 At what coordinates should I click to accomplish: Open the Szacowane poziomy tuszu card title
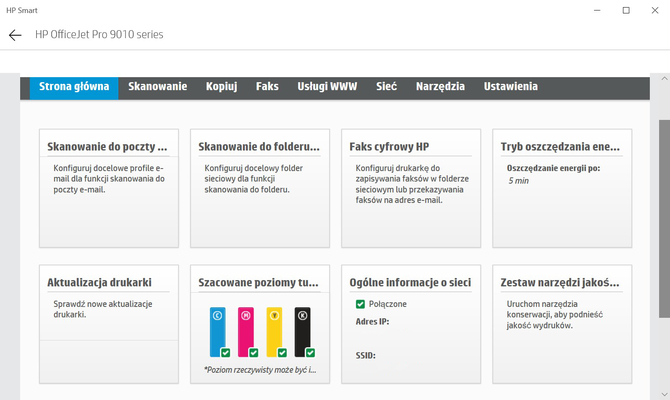259,283
